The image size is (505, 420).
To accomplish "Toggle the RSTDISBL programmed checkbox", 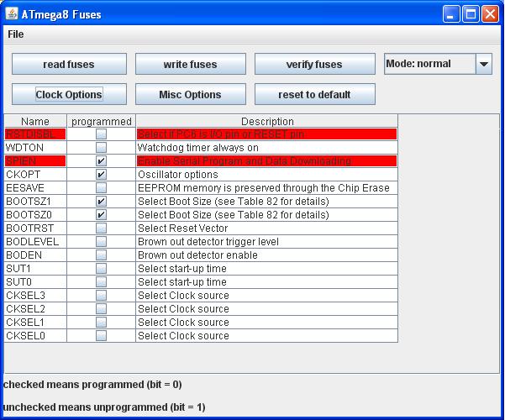I will coord(101,134).
